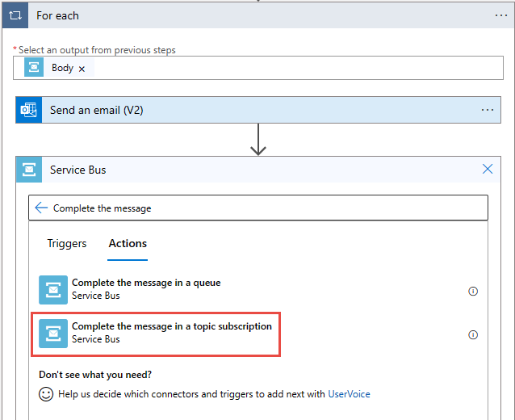The height and width of the screenshot is (420, 515).
Task: Switch to the Triggers tab
Action: 67,243
